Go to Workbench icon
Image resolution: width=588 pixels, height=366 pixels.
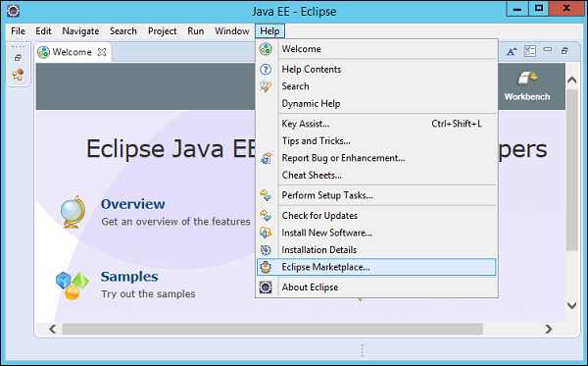coord(527,78)
